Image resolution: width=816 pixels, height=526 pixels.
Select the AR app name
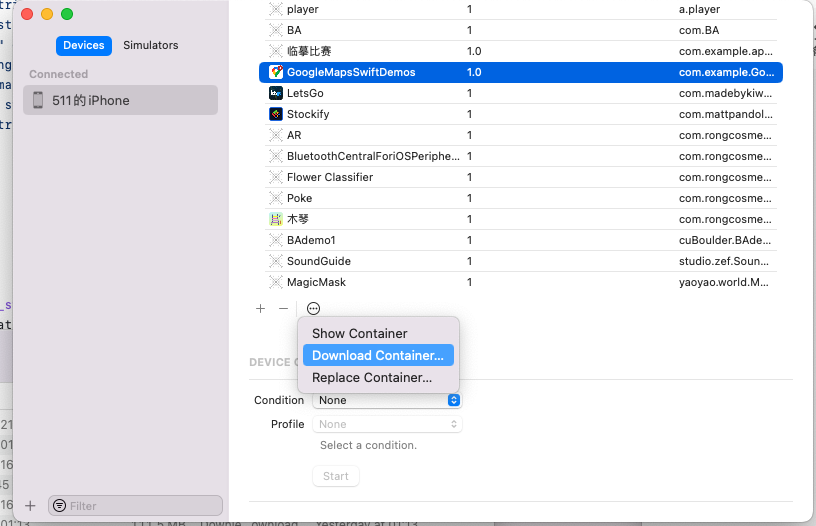coord(294,135)
